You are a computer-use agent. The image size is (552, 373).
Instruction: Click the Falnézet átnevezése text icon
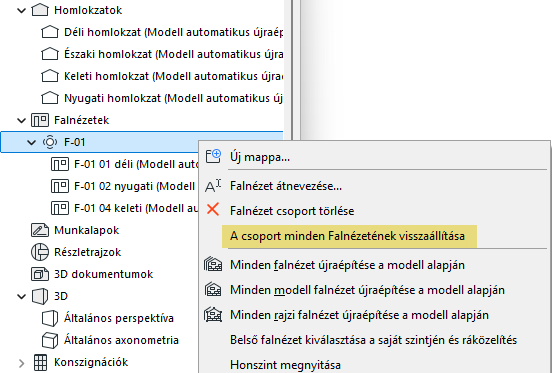[213, 185]
